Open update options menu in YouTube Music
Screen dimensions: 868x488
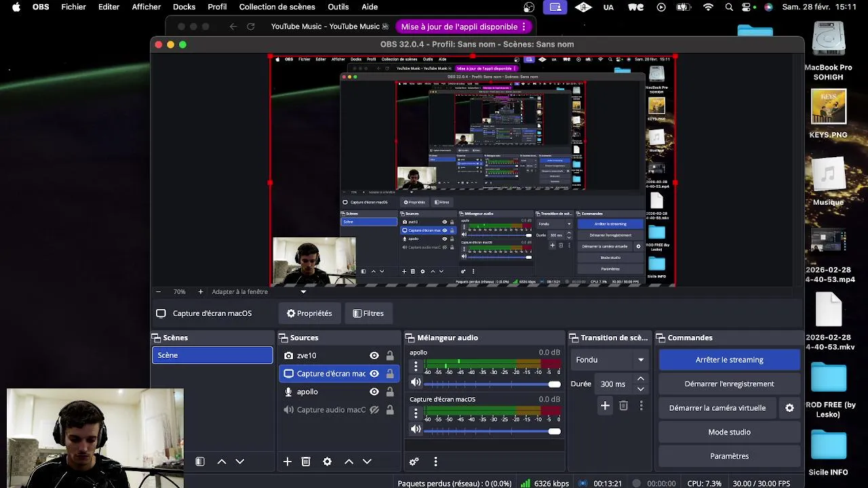(523, 27)
